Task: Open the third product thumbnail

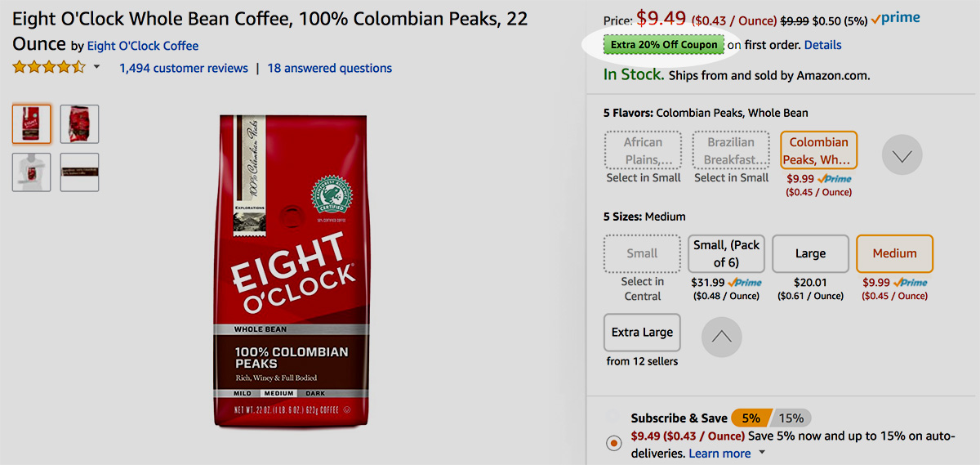Action: pyautogui.click(x=31, y=172)
